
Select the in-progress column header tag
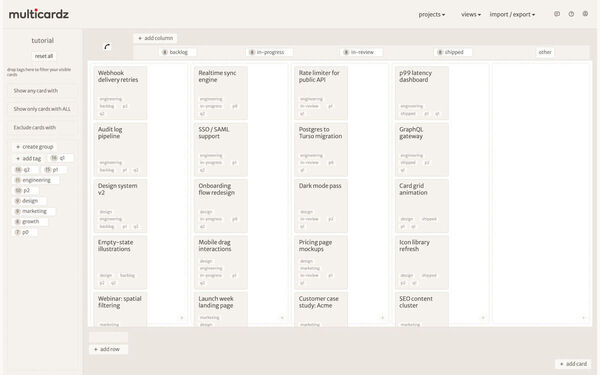pos(269,52)
